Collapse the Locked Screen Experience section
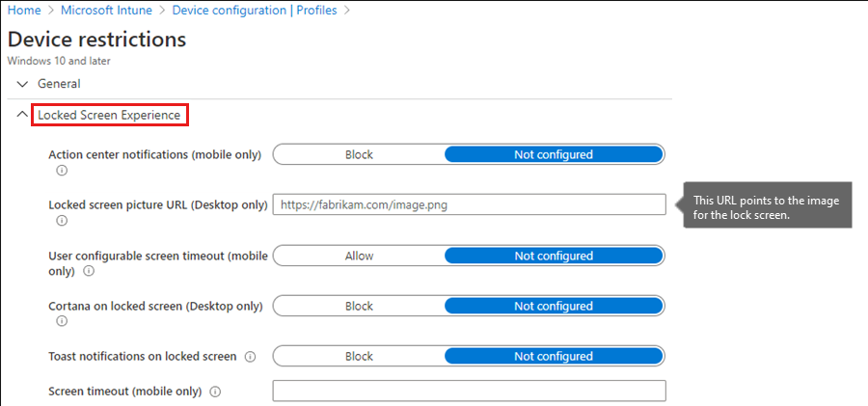Viewport: 868px width, 406px height. click(23, 115)
